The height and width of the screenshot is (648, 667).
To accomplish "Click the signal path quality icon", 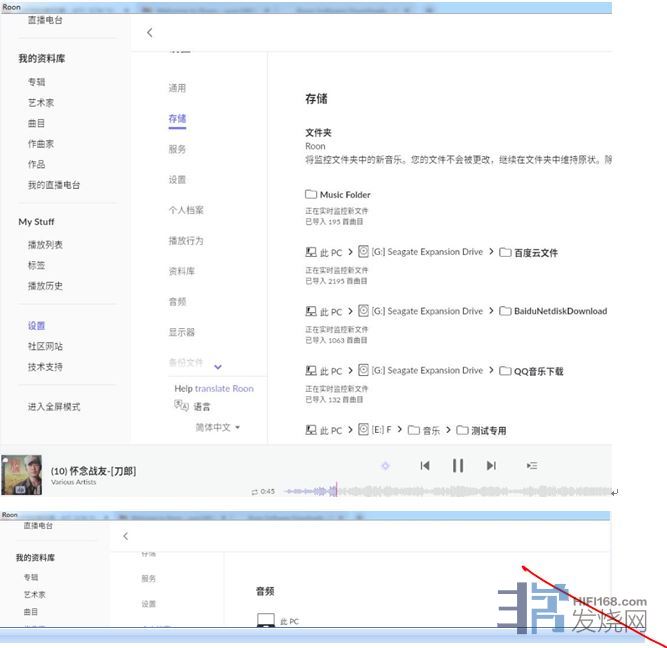I will [x=385, y=465].
